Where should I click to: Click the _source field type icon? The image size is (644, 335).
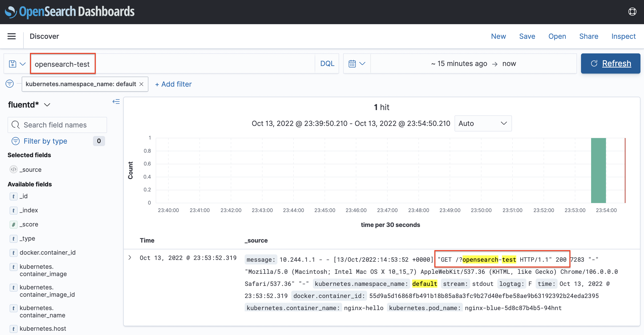coord(14,170)
